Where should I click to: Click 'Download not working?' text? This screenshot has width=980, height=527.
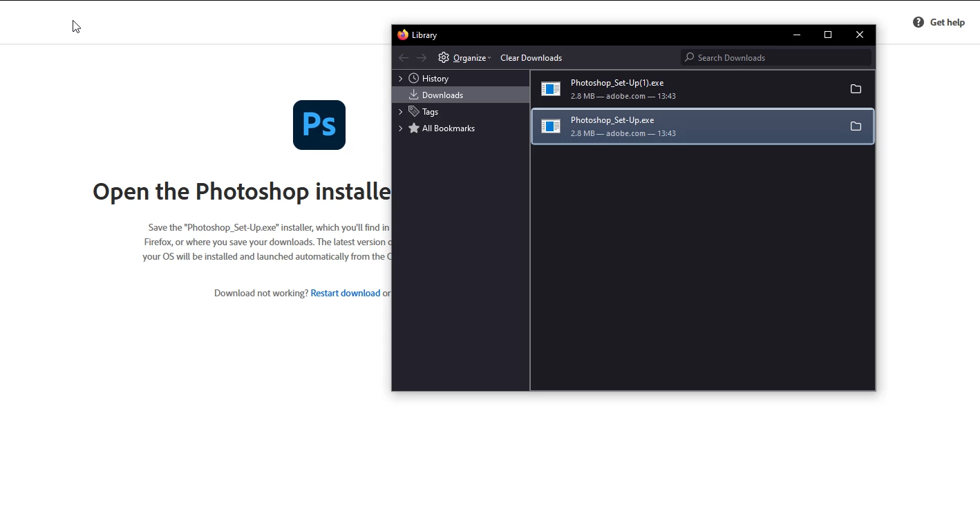click(261, 294)
